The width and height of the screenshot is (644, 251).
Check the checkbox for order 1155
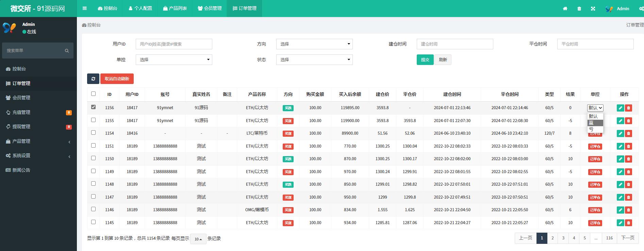coord(94,120)
